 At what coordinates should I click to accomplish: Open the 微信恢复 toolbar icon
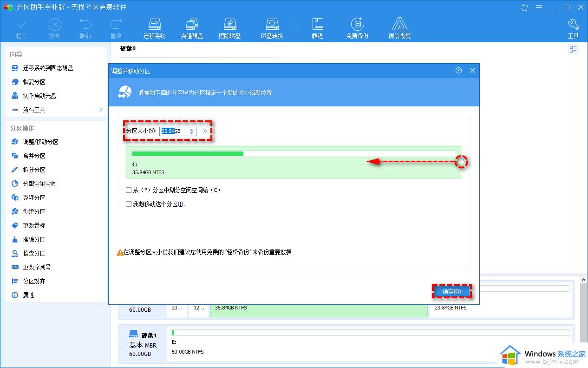click(400, 28)
